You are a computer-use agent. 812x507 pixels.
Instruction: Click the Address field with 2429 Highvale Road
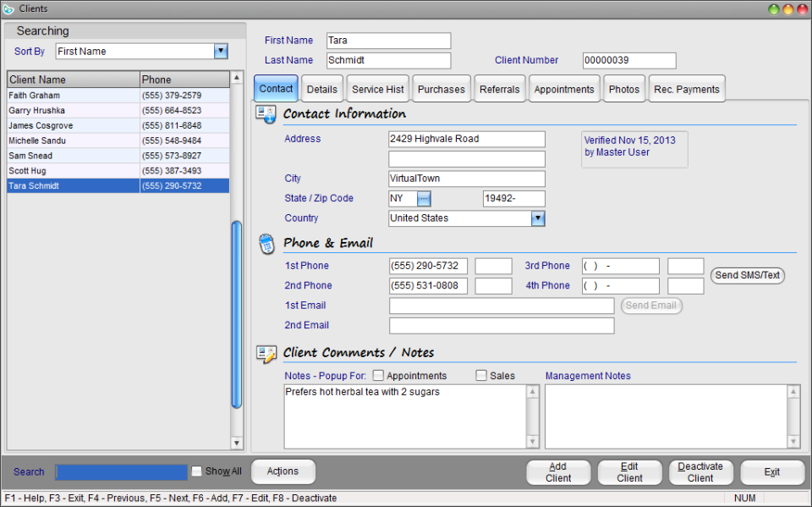(467, 139)
